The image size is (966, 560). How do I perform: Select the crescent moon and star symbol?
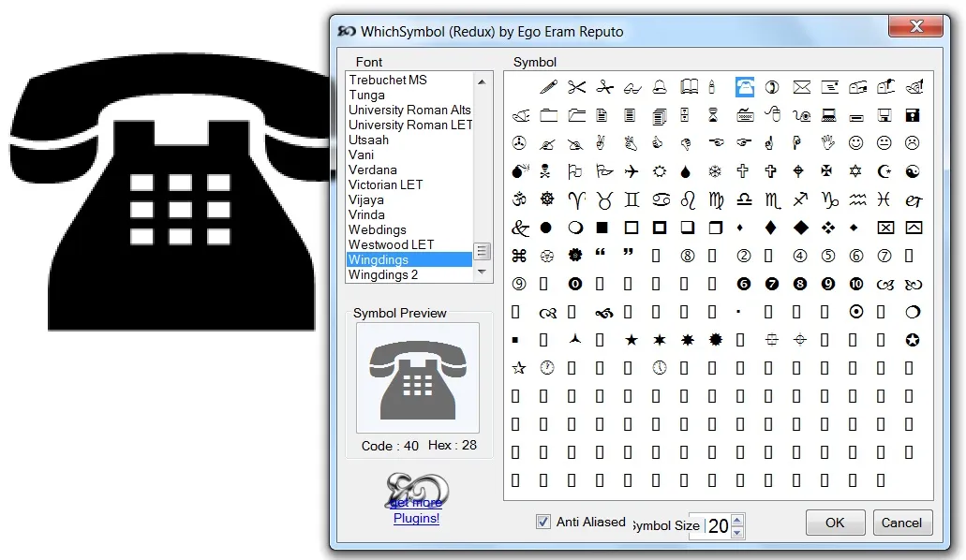click(884, 171)
